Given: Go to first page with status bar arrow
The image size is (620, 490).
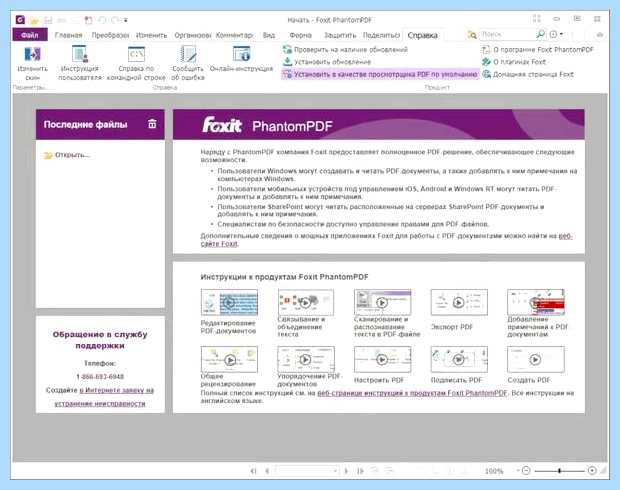Looking at the screenshot, I should coord(253,471).
